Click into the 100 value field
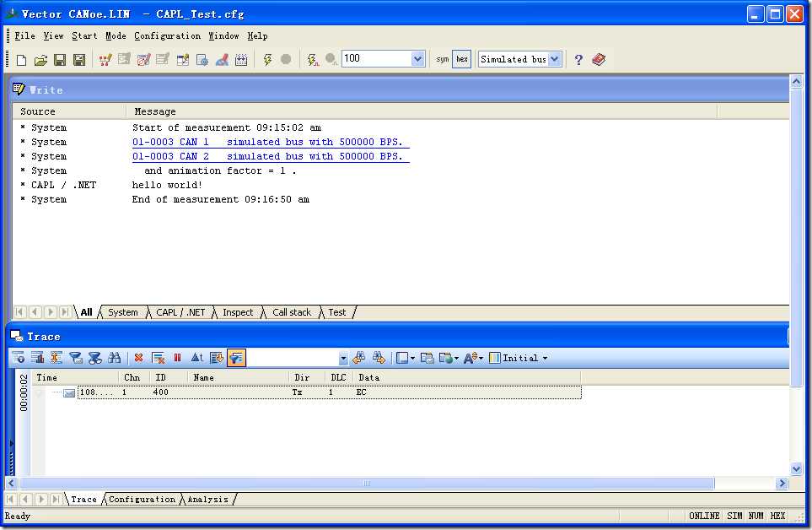The image size is (812, 530). pos(377,58)
